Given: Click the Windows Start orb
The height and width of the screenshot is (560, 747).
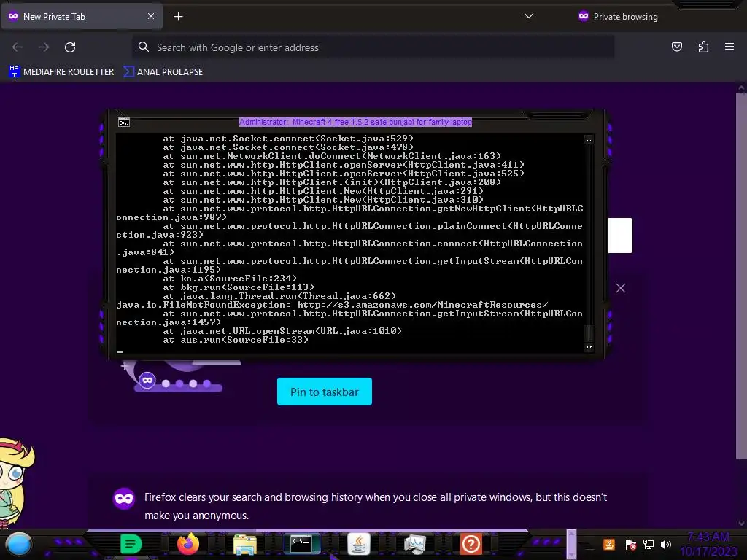Looking at the screenshot, I should pos(18,544).
